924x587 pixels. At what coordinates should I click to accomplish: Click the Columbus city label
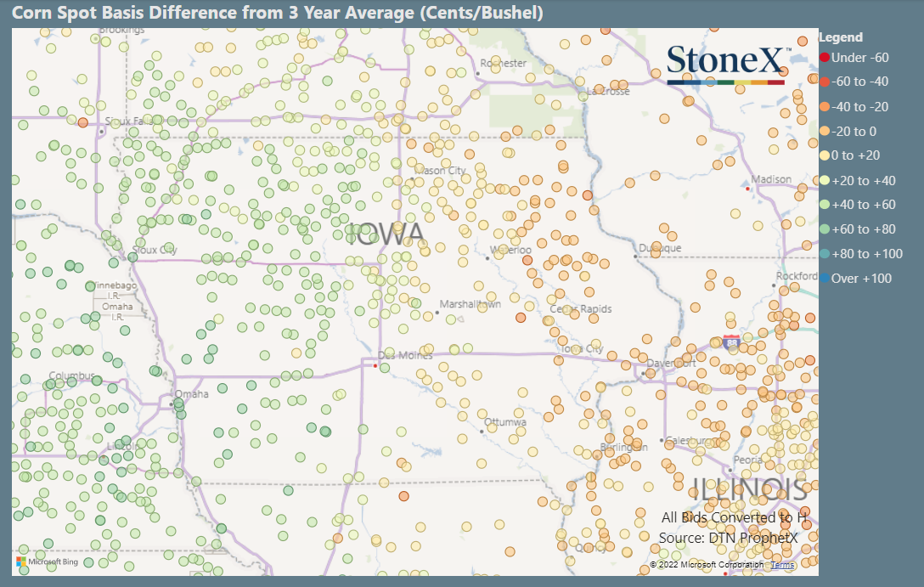71,375
